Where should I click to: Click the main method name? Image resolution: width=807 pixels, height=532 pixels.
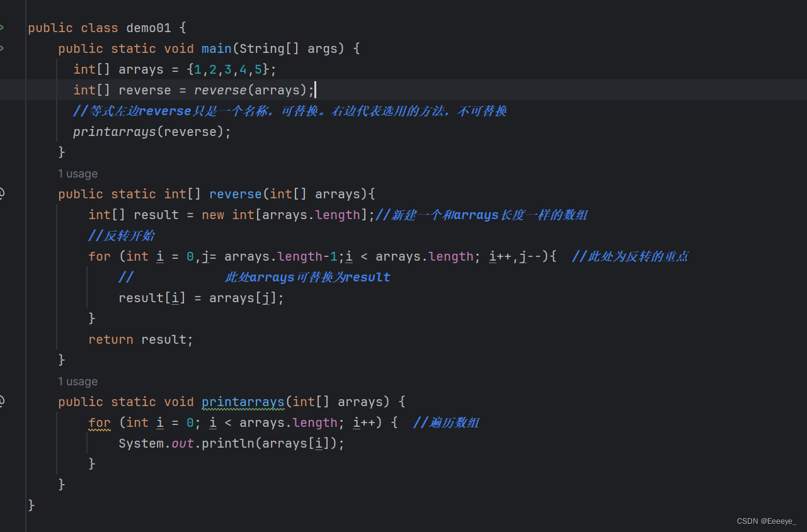(216, 48)
